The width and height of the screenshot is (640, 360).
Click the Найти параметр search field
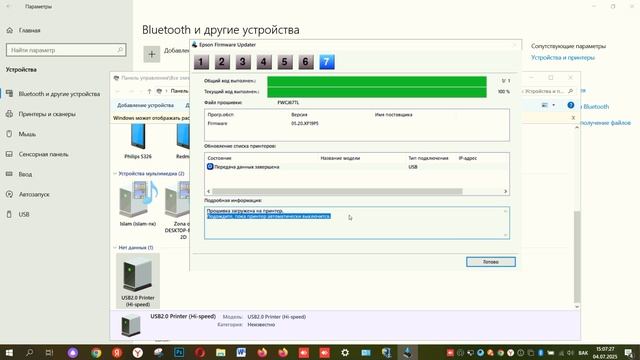click(66, 50)
